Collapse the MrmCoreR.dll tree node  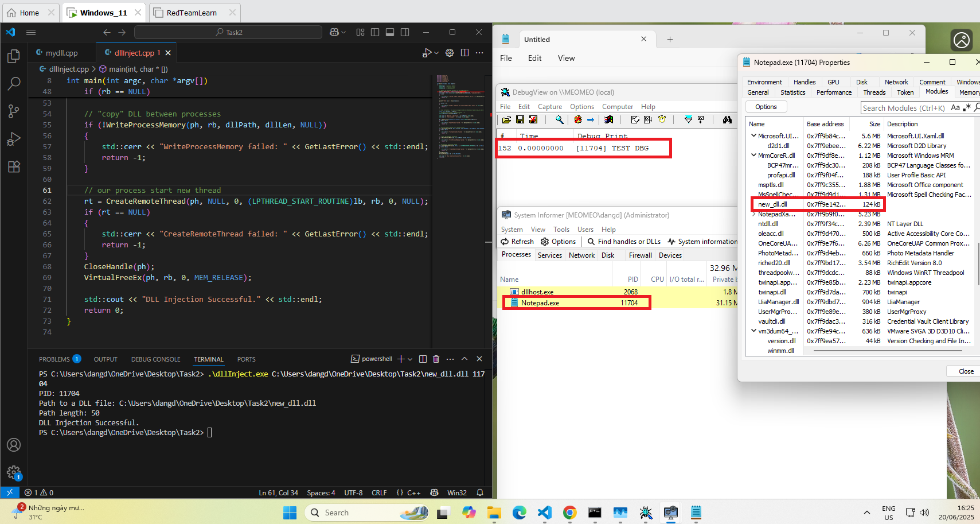pyautogui.click(x=753, y=156)
